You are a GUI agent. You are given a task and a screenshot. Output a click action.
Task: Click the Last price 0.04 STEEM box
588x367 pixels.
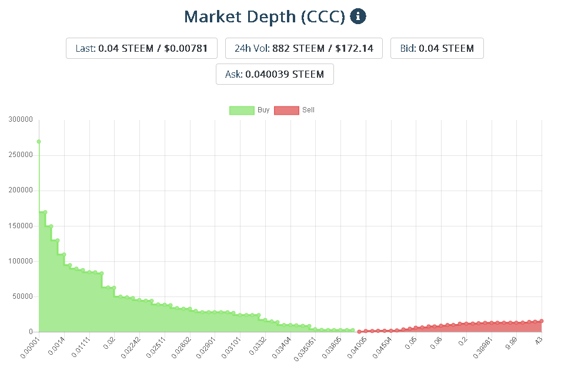(x=142, y=48)
